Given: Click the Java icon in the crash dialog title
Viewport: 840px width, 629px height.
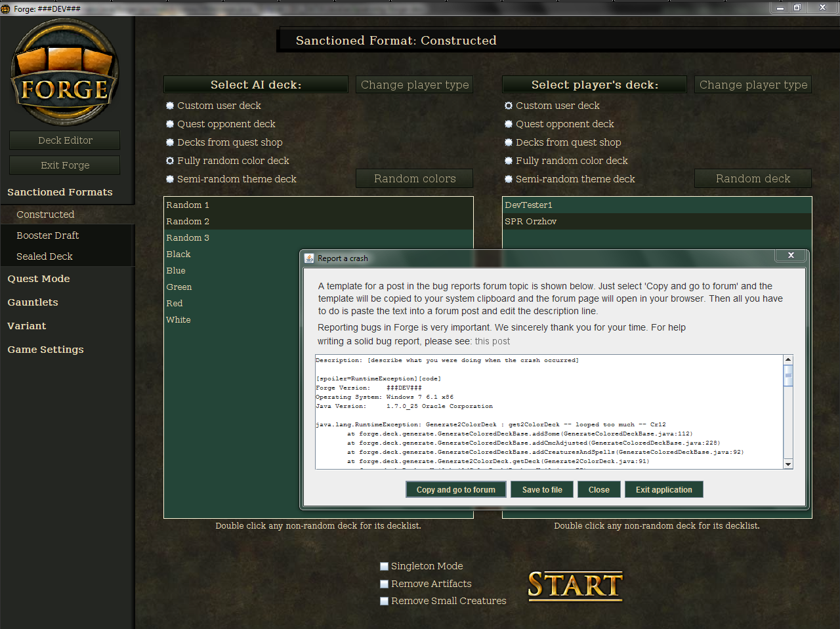Looking at the screenshot, I should (309, 258).
